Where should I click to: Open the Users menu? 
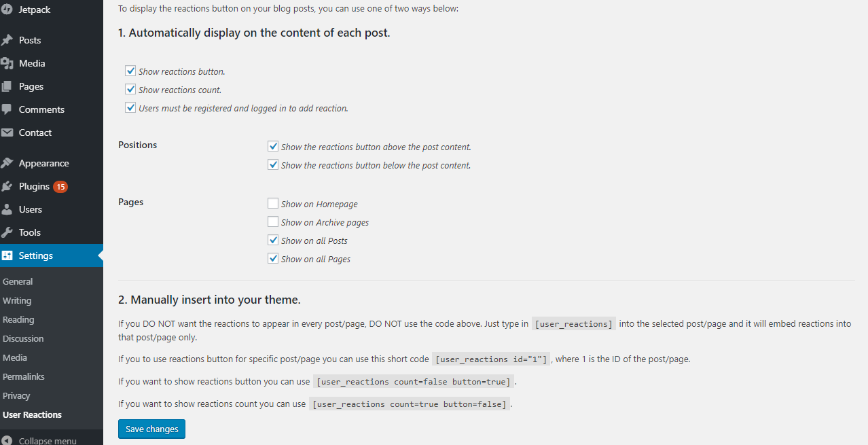tap(31, 209)
